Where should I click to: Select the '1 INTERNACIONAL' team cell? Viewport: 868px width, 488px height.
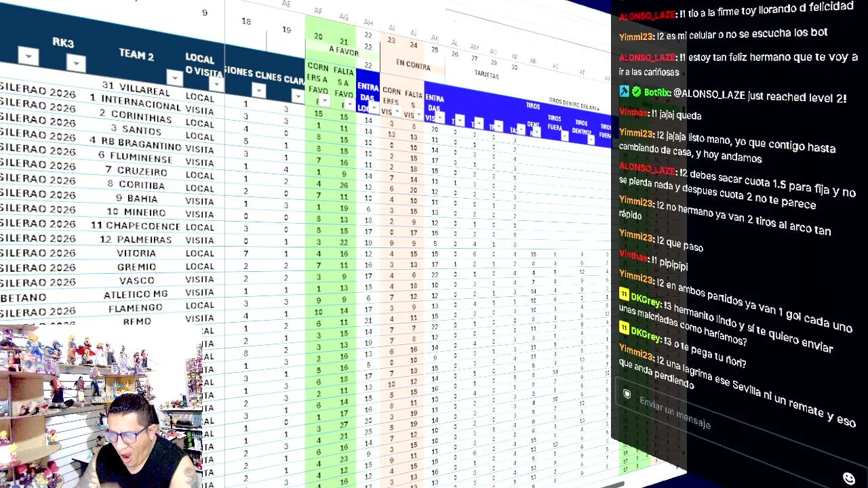(136, 102)
